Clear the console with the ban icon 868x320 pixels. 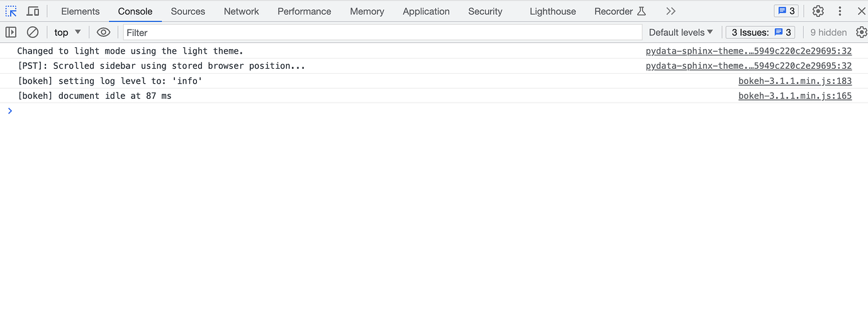(x=33, y=32)
